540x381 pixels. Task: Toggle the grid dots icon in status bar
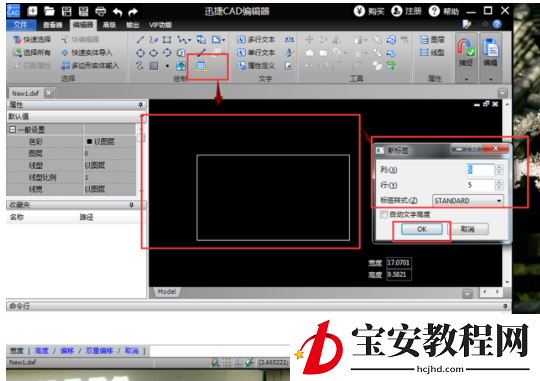pos(226,362)
